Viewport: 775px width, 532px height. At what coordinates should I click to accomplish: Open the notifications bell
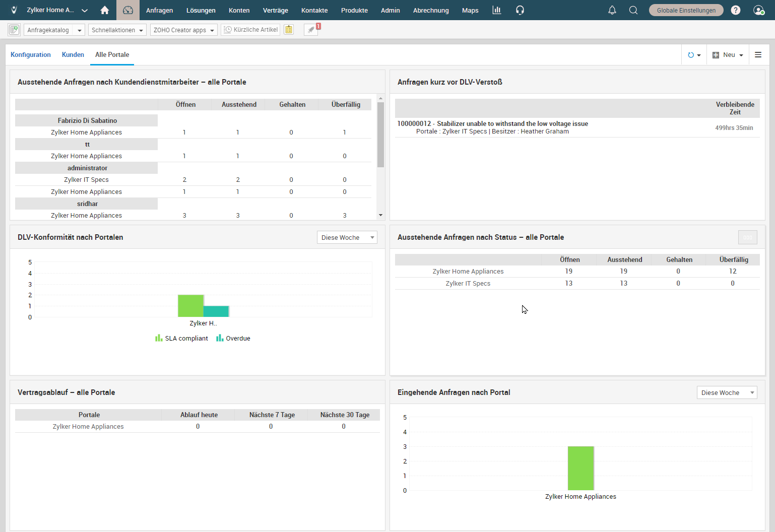(x=612, y=10)
